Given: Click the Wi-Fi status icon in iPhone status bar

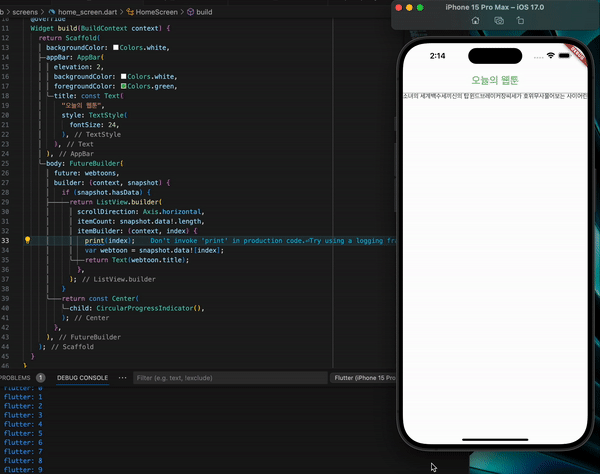Looking at the screenshot, I should [550, 55].
